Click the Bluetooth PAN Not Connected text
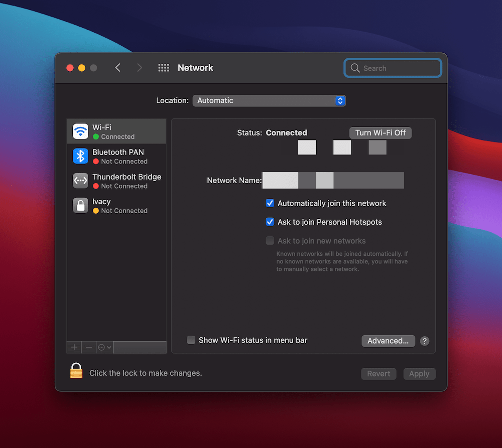 124,161
